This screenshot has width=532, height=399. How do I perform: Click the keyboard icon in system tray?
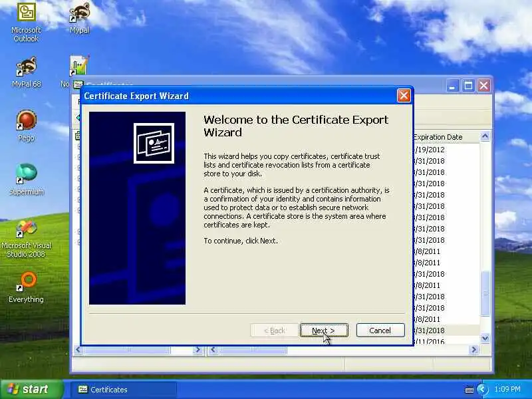tap(469, 390)
